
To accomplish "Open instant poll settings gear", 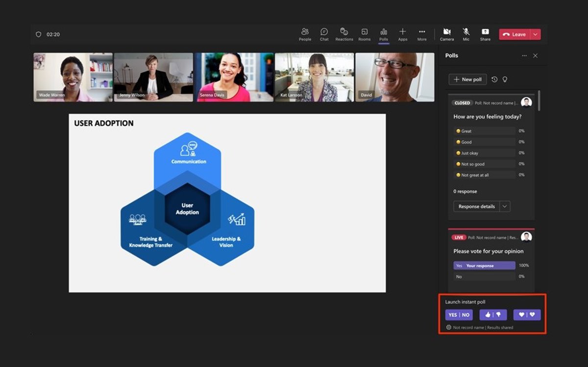I will 448,327.
